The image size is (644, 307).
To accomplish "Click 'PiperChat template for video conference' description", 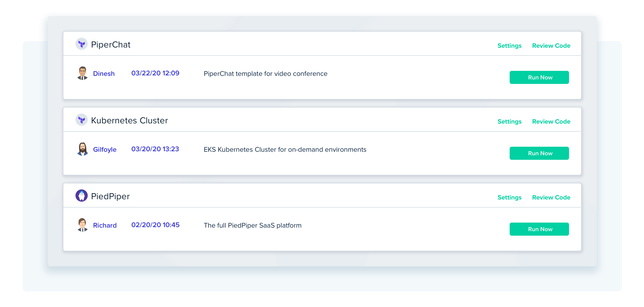I will pyautogui.click(x=265, y=74).
